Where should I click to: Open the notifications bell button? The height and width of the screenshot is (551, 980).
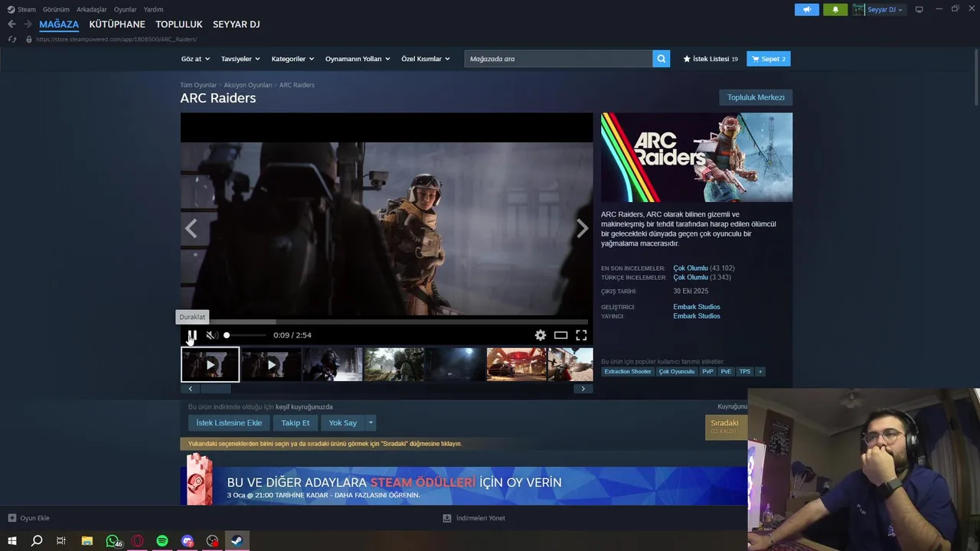835,9
